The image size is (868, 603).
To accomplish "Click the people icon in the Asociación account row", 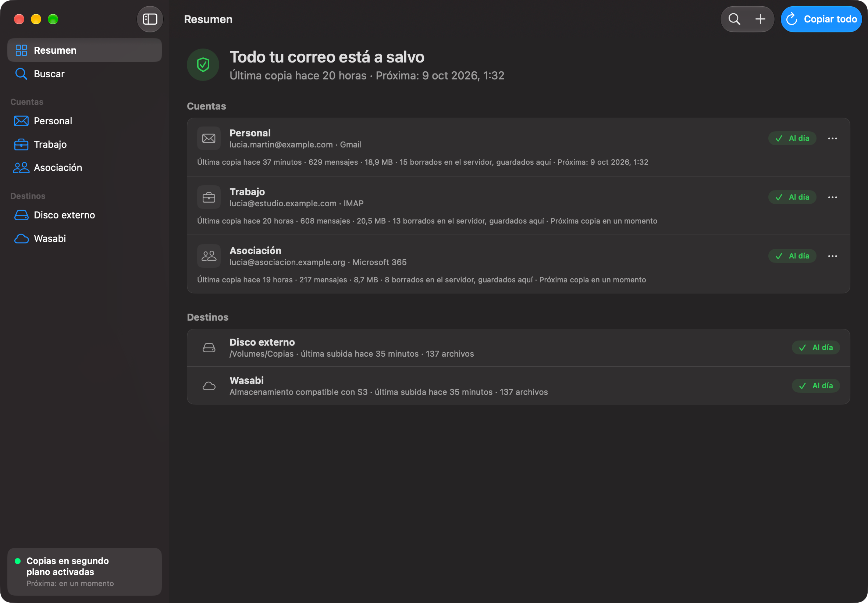I will tap(209, 256).
